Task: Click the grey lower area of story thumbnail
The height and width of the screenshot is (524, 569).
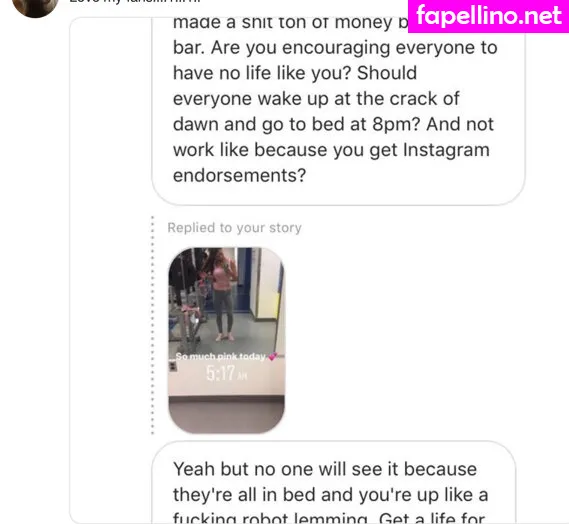Action: click(x=226, y=415)
